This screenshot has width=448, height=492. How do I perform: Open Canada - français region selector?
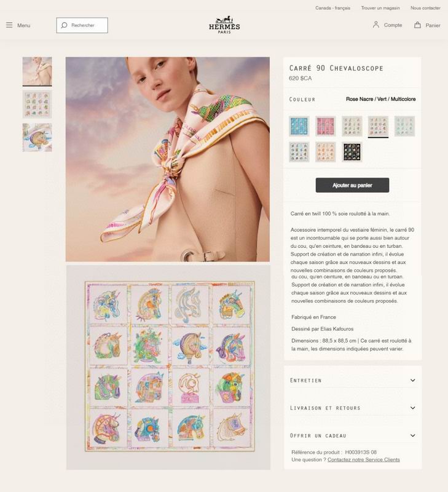click(332, 8)
